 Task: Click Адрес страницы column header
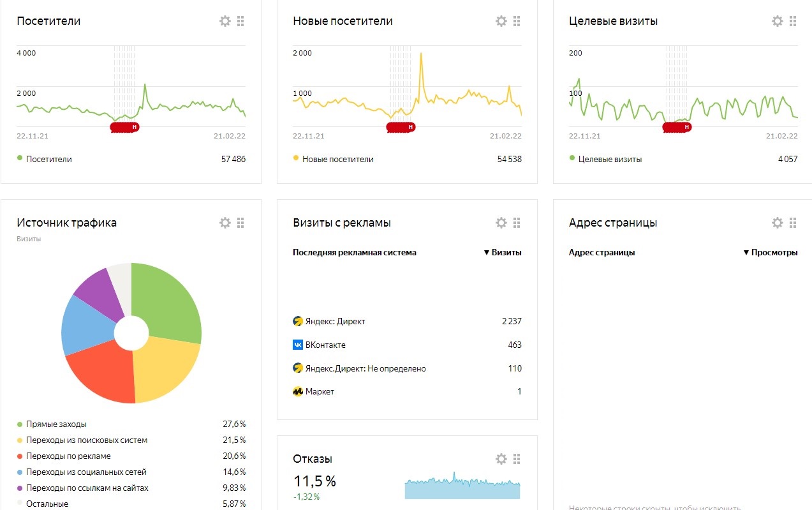pyautogui.click(x=602, y=252)
